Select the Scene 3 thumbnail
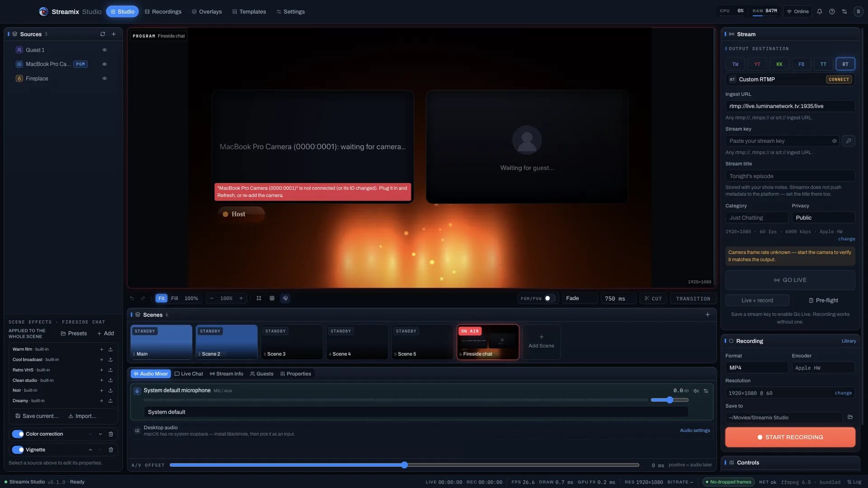This screenshot has width=868, height=488. point(292,343)
